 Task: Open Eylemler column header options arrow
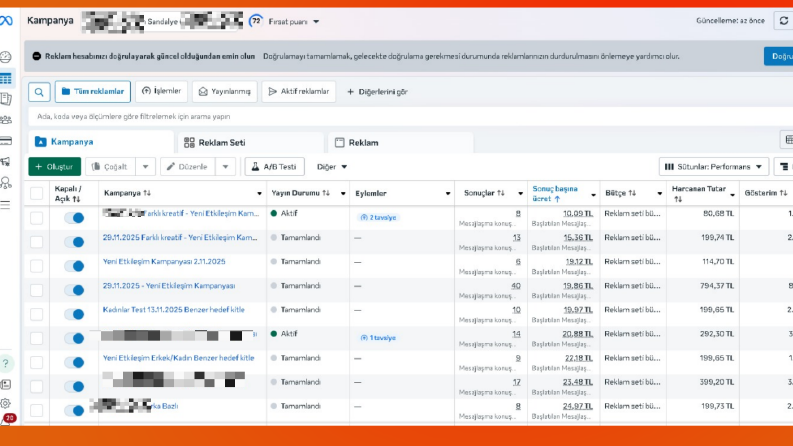448,194
